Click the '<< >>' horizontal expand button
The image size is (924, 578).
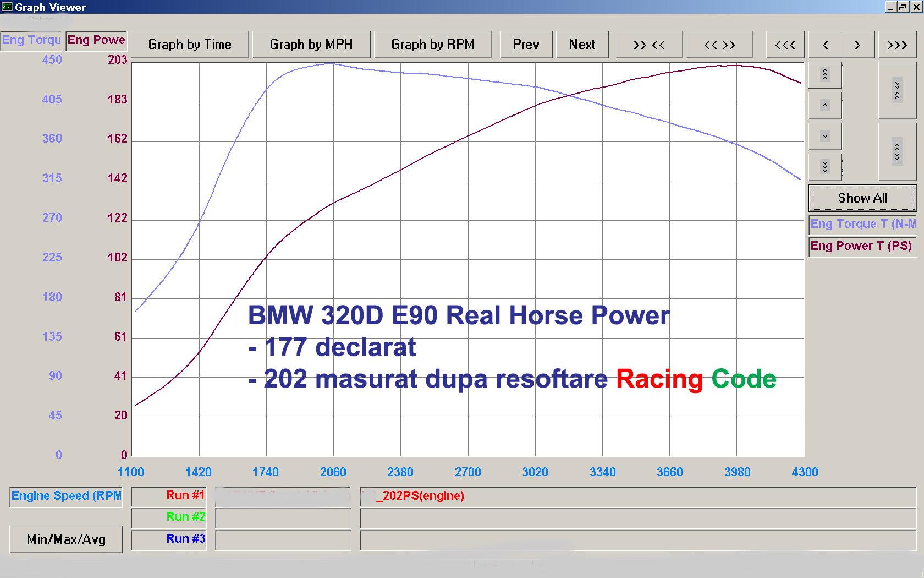tap(720, 45)
